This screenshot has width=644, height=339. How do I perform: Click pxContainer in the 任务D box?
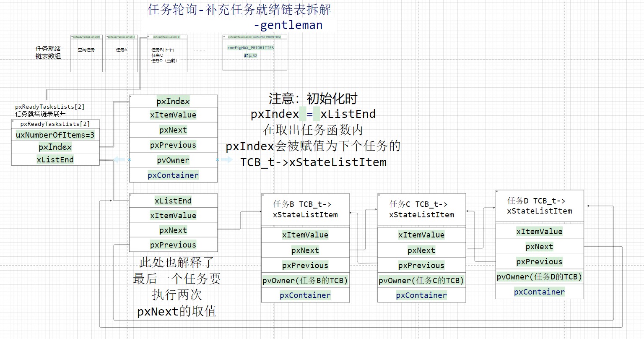[540, 292]
